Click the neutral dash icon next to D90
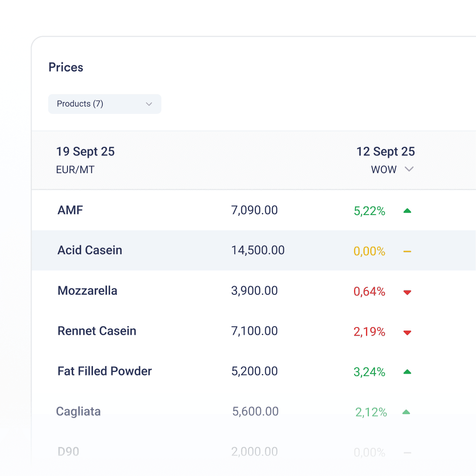Image resolution: width=476 pixels, height=476 pixels. tap(407, 452)
